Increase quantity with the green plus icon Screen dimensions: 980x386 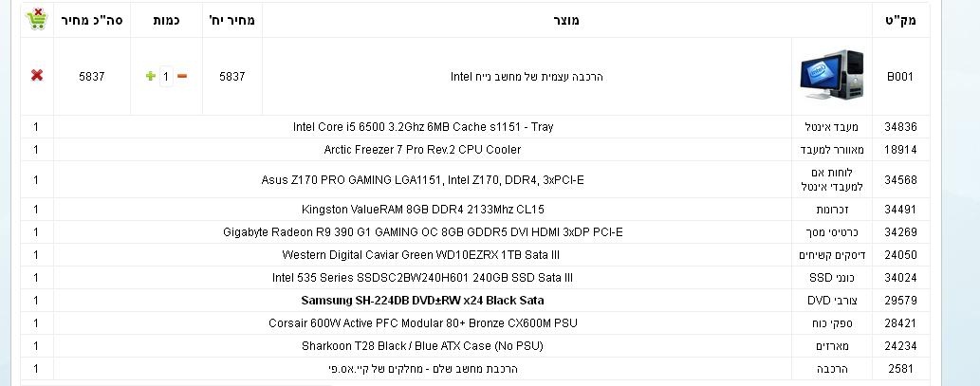pyautogui.click(x=150, y=76)
